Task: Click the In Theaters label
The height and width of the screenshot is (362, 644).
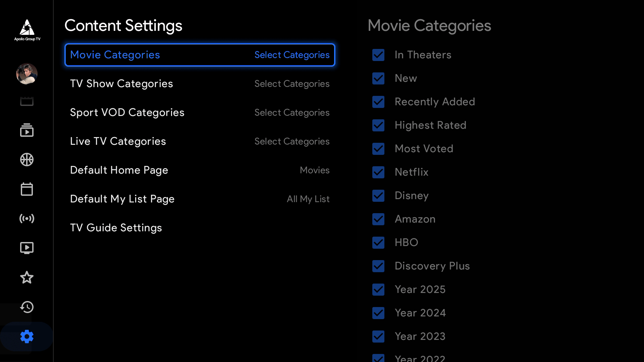Action: point(423,55)
